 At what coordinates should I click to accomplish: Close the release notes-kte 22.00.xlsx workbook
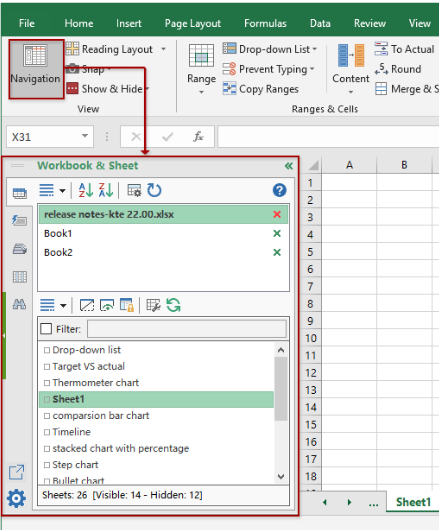[277, 214]
